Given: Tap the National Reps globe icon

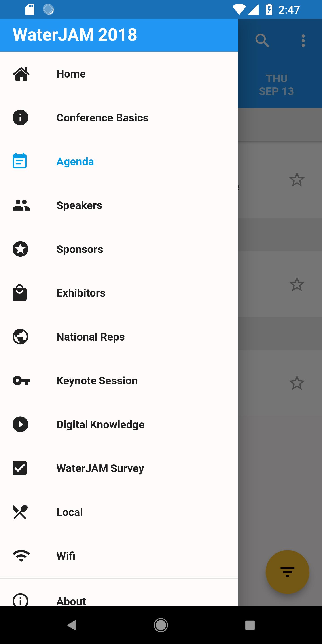Looking at the screenshot, I should (x=20, y=337).
